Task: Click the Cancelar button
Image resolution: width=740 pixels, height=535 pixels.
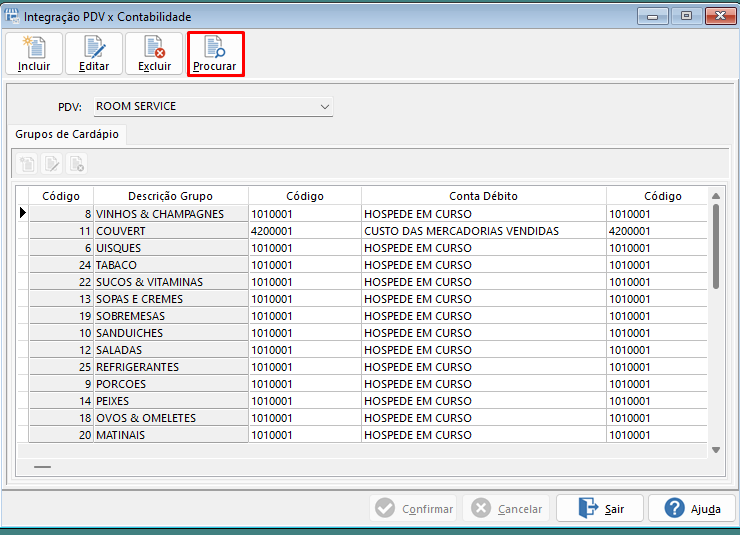Action: [x=506, y=509]
